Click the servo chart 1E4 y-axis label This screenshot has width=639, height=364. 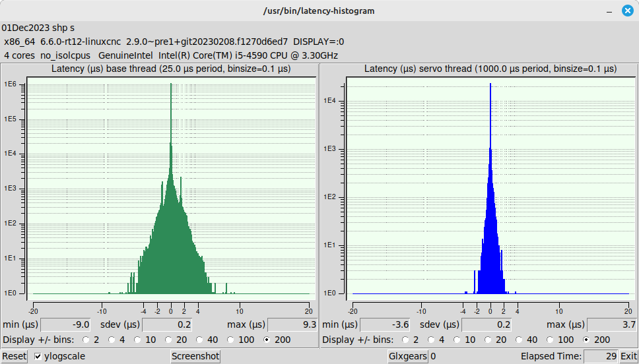[330, 100]
